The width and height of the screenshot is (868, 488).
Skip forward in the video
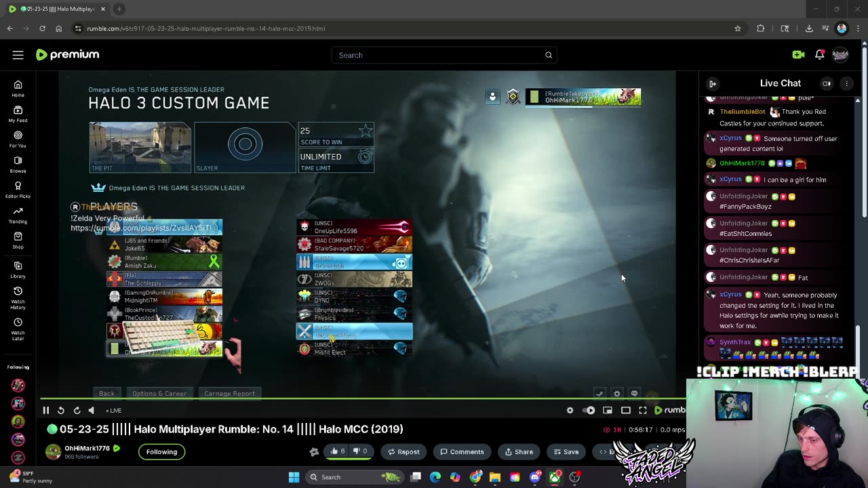tap(77, 410)
